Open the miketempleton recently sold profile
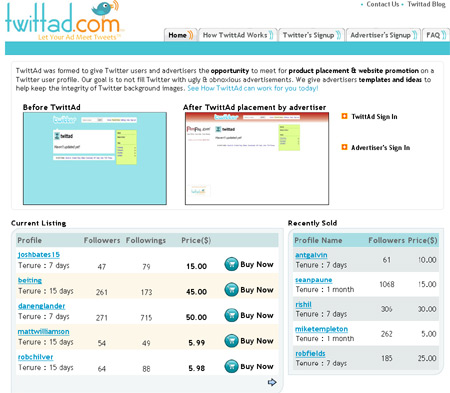 tap(321, 329)
